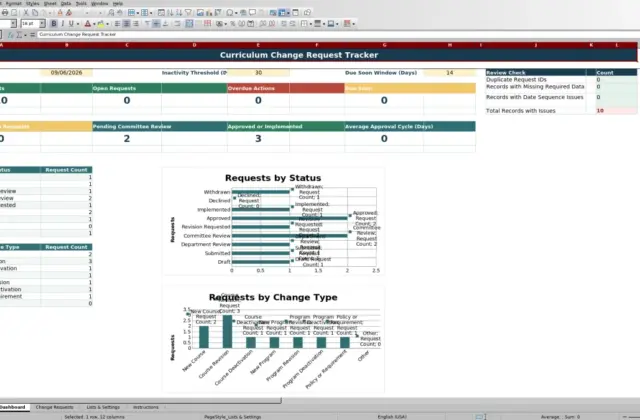Click the Sort Ascending icon
The width and height of the screenshot is (640, 420).
[x=170, y=13]
